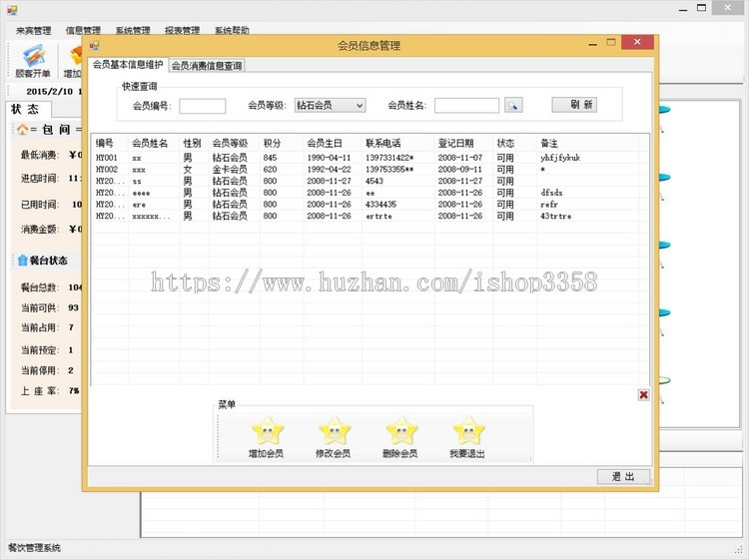Image resolution: width=749 pixels, height=560 pixels.
Task: Click the birthday cell 2008-11-27
Action: coord(329,181)
